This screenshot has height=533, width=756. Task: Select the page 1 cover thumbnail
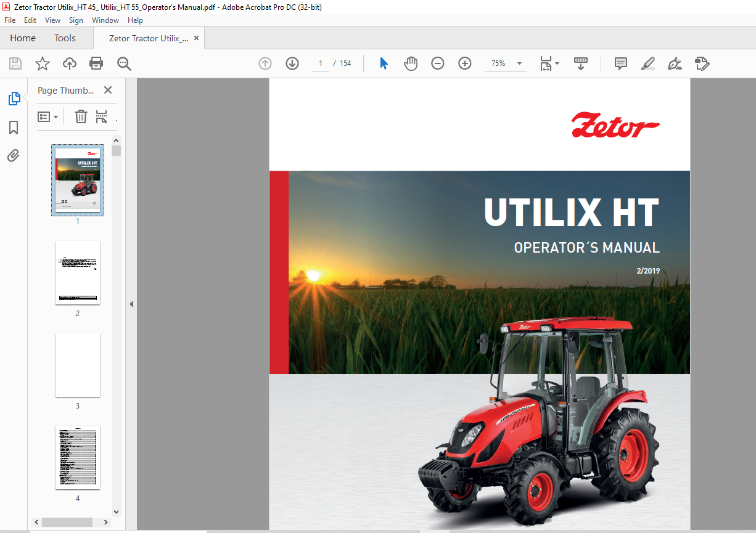pyautogui.click(x=78, y=180)
